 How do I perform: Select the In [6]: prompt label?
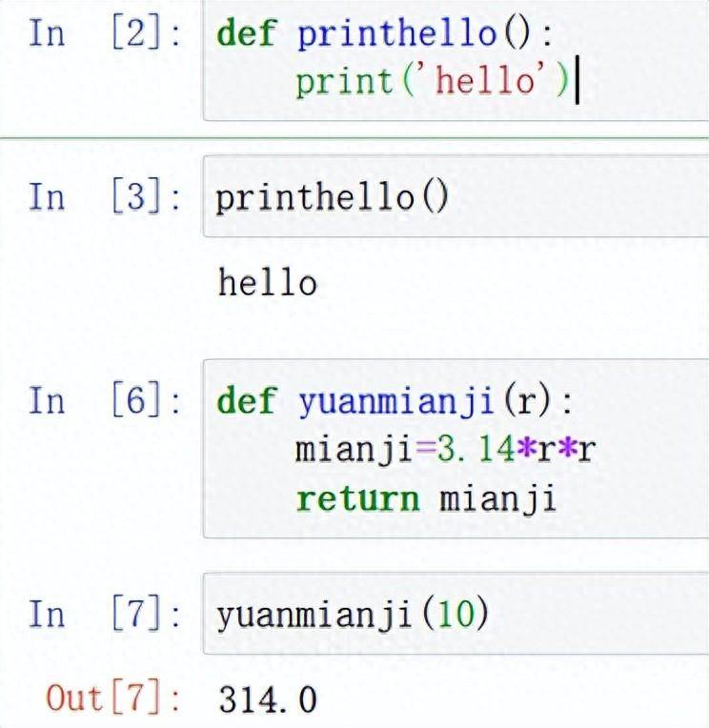coord(105,400)
